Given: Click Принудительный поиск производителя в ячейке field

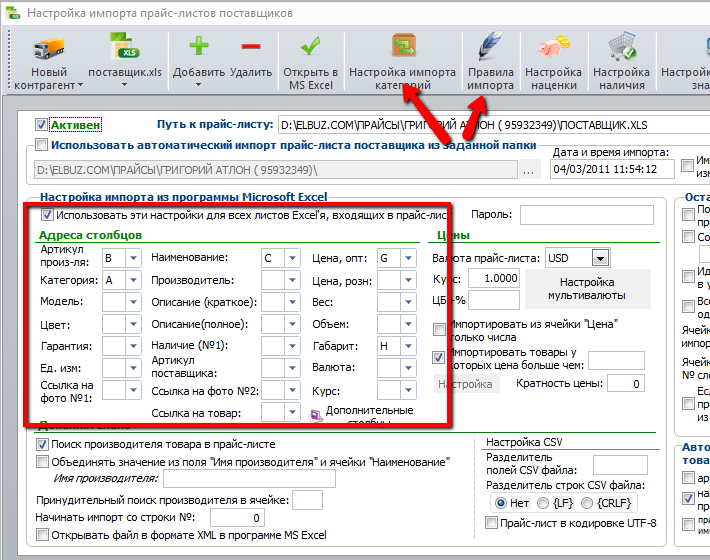Looking at the screenshot, I should tap(307, 500).
